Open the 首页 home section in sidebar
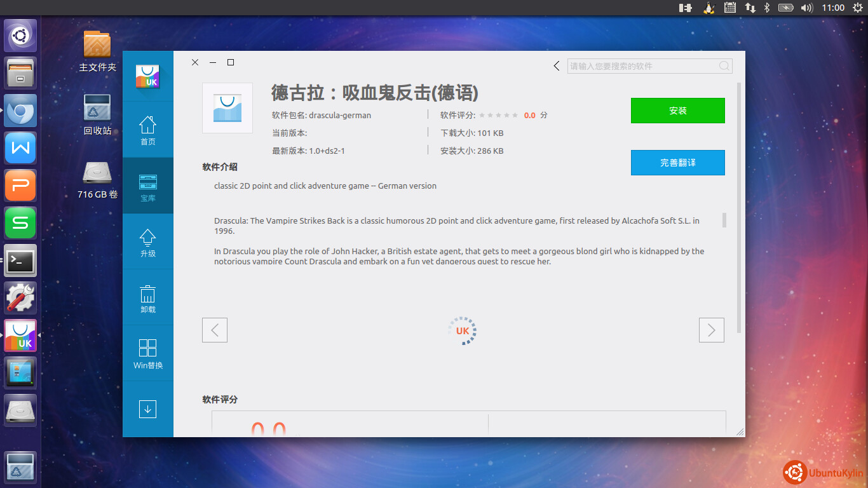Image resolution: width=868 pixels, height=488 pixels. coord(147,130)
